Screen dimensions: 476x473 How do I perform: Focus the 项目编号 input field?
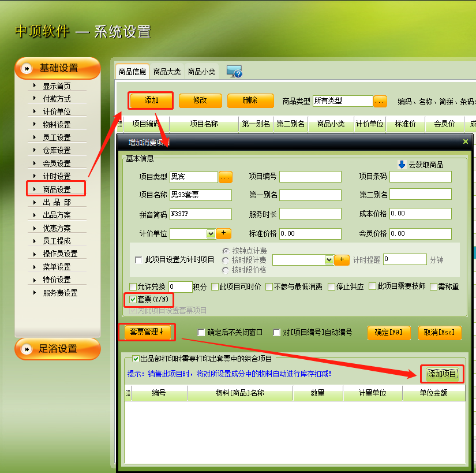tap(310, 177)
